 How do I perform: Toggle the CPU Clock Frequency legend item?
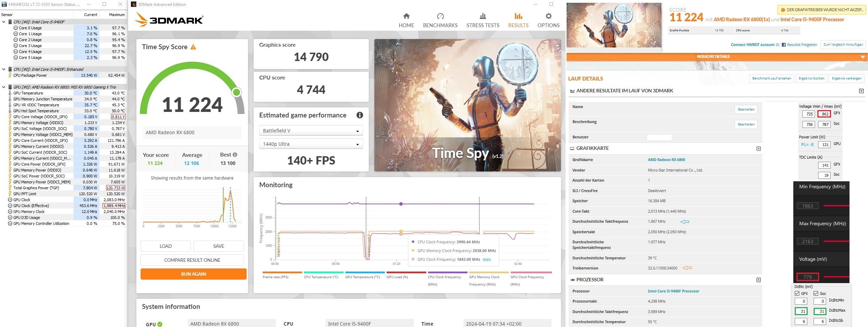tap(448, 279)
